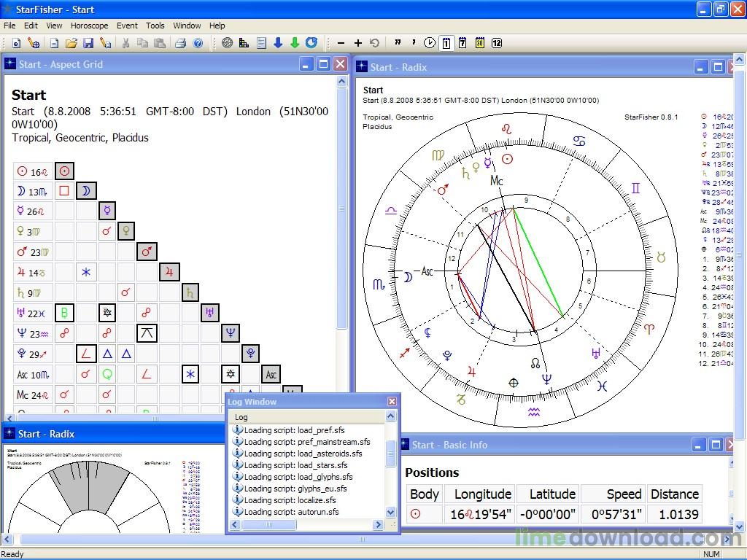Close the Log Window
Viewport: 747px width, 560px height.
point(392,402)
